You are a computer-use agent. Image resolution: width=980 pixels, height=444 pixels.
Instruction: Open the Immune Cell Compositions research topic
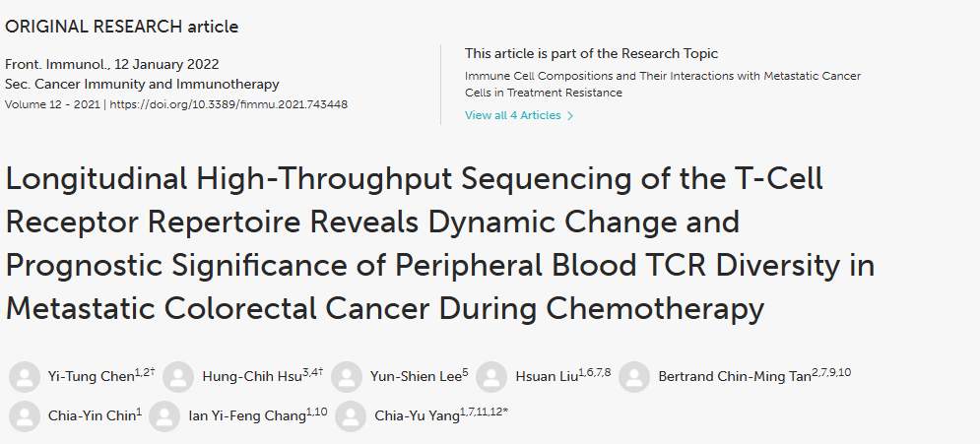(663, 85)
